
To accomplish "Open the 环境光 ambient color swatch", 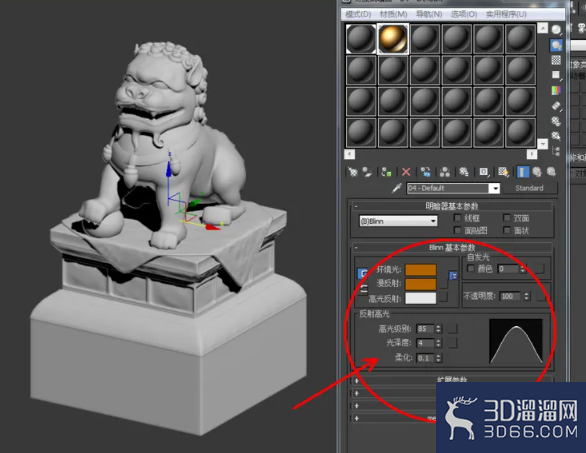I will [x=421, y=270].
